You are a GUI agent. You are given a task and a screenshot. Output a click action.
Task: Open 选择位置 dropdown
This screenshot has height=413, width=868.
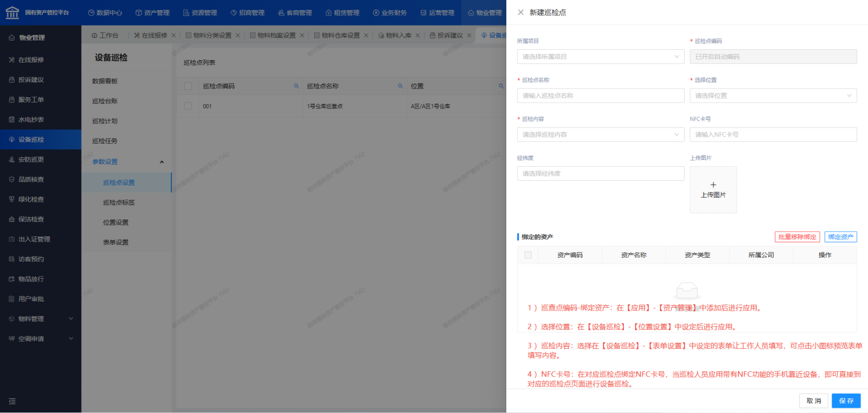click(x=773, y=96)
